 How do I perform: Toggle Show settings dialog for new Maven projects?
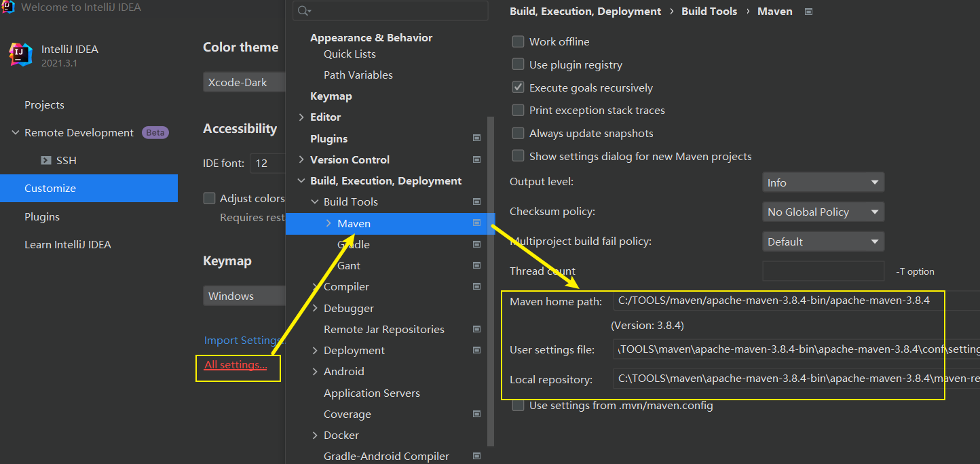coord(518,156)
